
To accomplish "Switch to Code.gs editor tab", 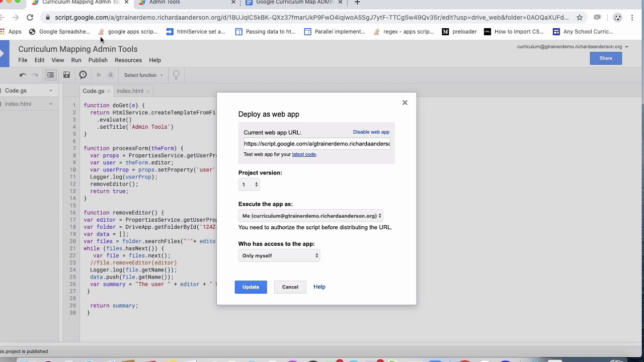I will (x=94, y=91).
